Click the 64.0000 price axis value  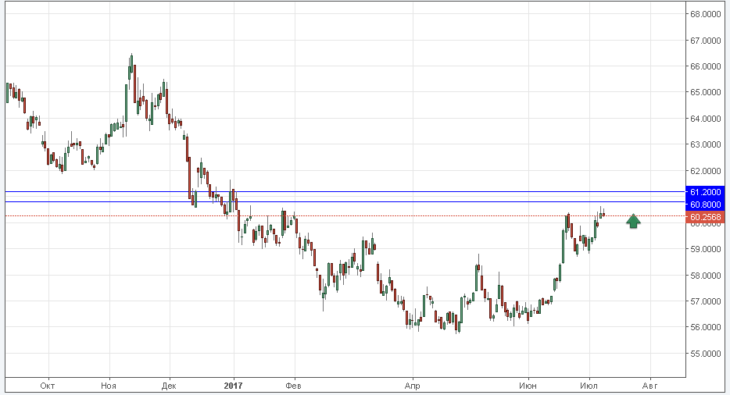pyautogui.click(x=705, y=119)
